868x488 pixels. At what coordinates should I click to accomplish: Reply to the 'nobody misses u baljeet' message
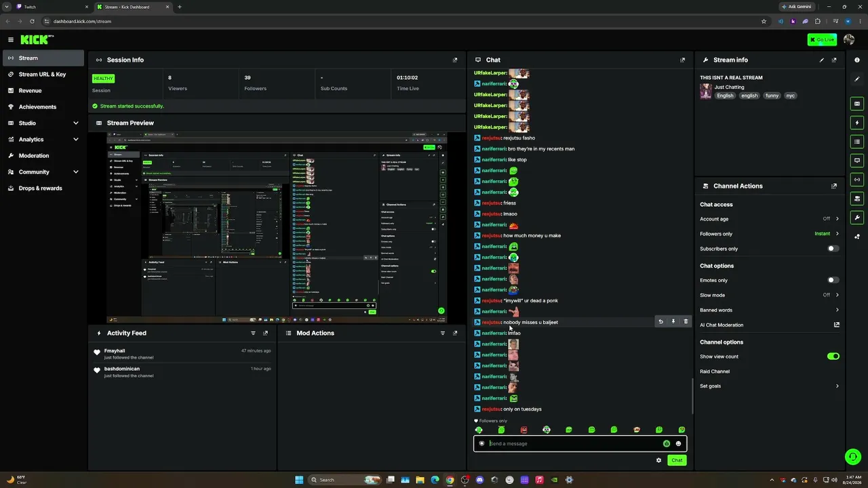(x=661, y=322)
